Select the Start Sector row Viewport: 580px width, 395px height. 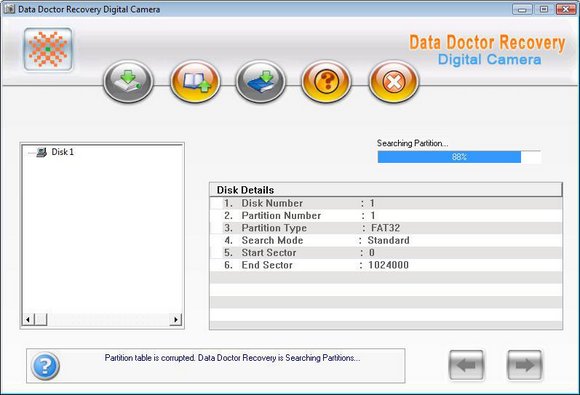pos(386,253)
